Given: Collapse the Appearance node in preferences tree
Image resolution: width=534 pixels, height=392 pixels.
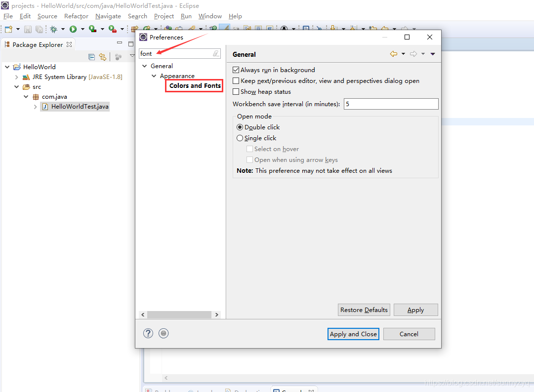Looking at the screenshot, I should 154,76.
